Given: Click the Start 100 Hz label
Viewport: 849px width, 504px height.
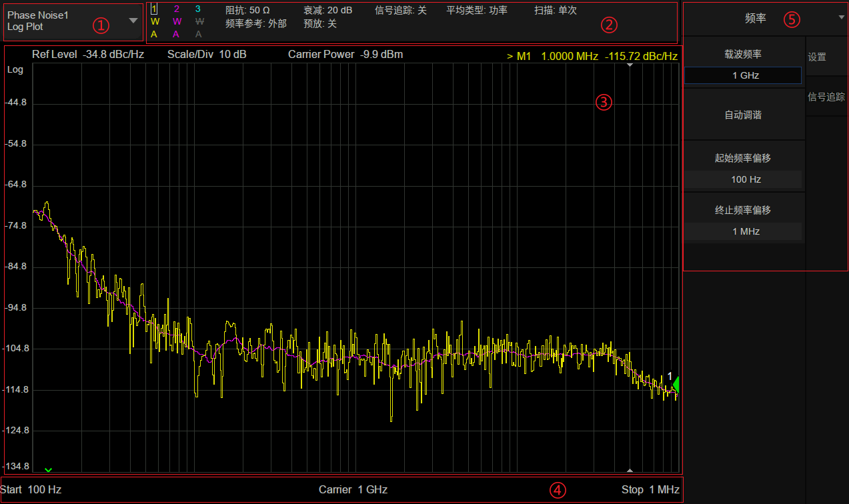Looking at the screenshot, I should click(31, 489).
